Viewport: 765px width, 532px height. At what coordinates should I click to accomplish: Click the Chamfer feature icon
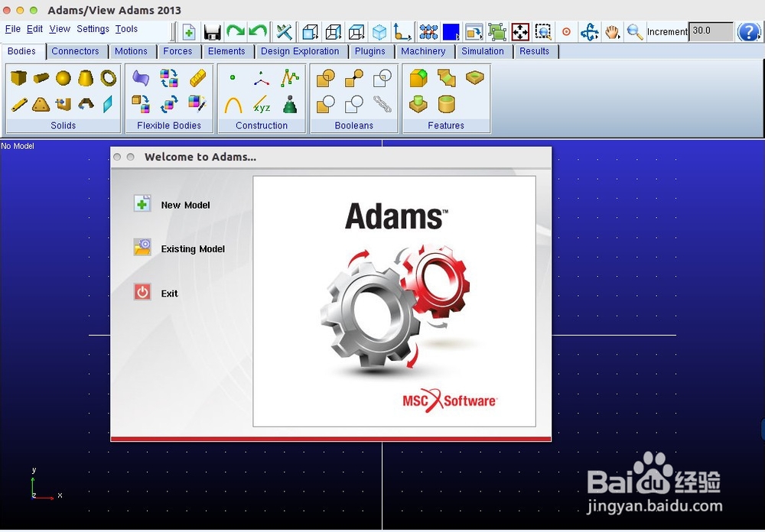click(447, 78)
